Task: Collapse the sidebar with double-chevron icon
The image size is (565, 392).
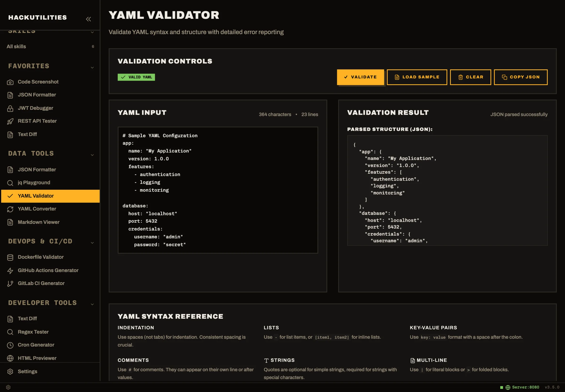Action: tap(89, 19)
